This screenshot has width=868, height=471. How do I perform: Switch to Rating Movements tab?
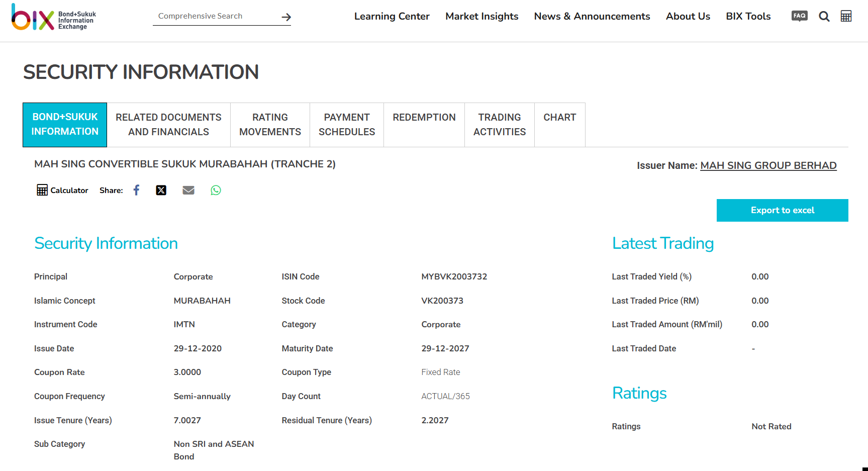pos(270,125)
